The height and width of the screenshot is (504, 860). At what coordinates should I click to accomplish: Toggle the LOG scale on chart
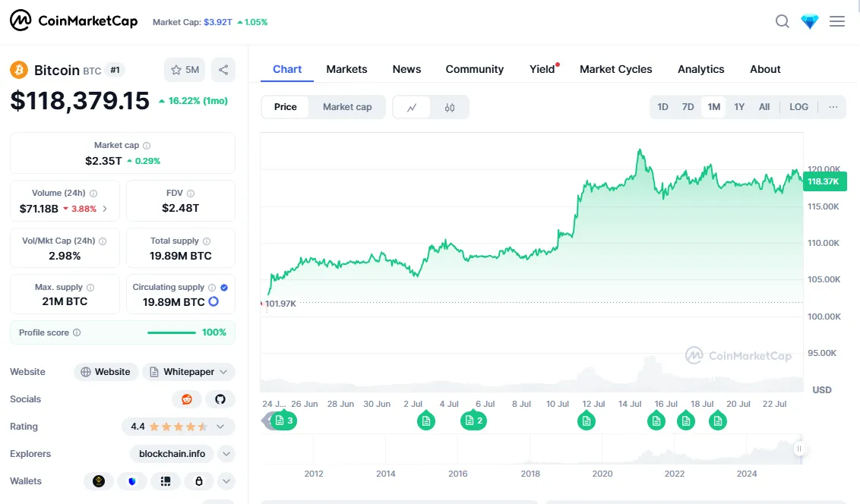(798, 107)
